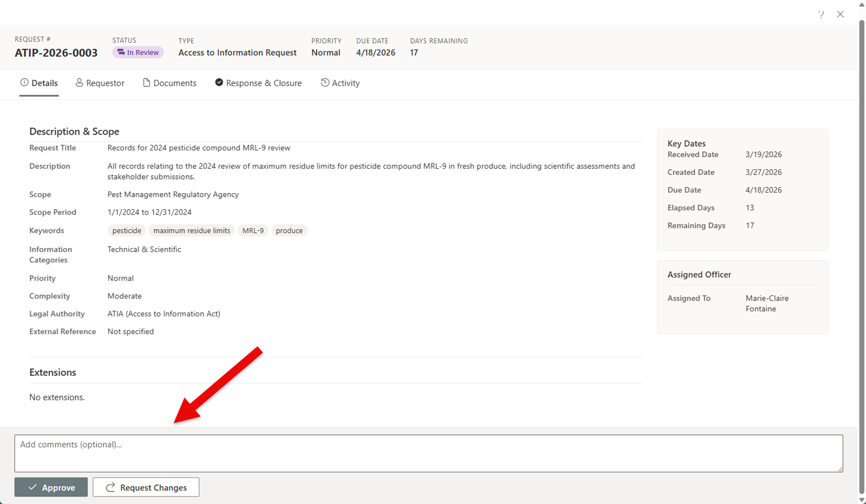Click the Response & Closure checkmark icon
The image size is (866, 504).
pyautogui.click(x=219, y=82)
